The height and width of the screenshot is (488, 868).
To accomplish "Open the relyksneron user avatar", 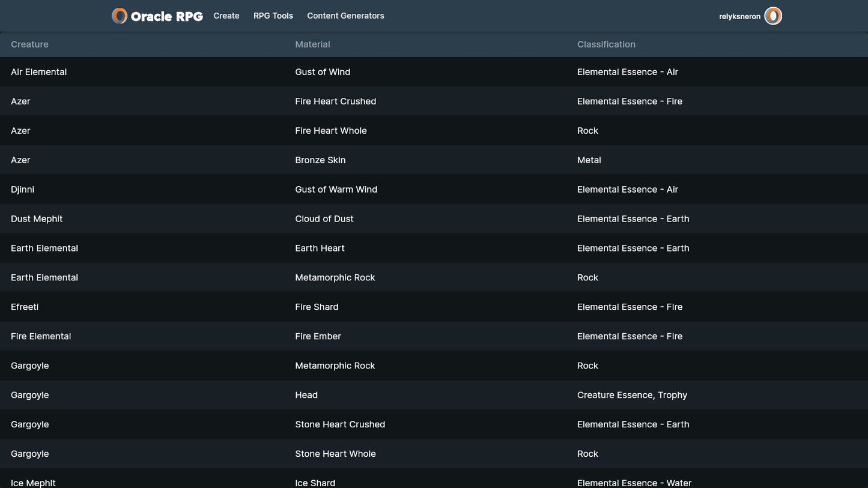I will pyautogui.click(x=772, y=16).
